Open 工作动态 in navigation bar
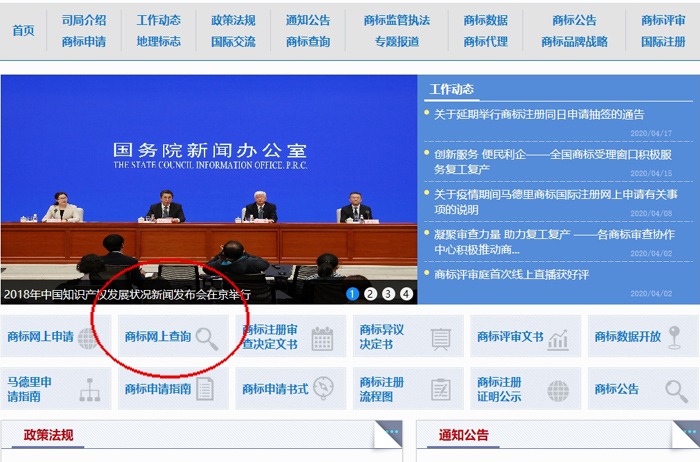The height and width of the screenshot is (462, 700). pos(158,20)
